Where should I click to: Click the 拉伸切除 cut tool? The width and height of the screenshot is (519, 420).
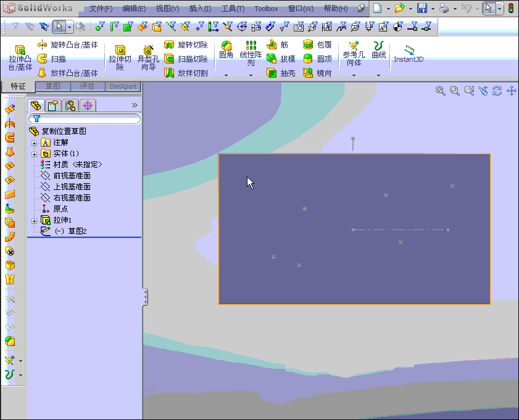120,58
